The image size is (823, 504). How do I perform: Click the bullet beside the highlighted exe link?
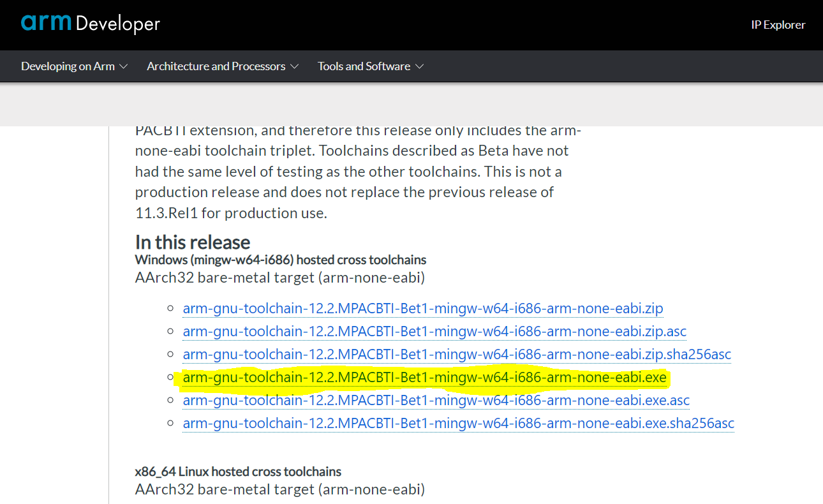pyautogui.click(x=170, y=377)
